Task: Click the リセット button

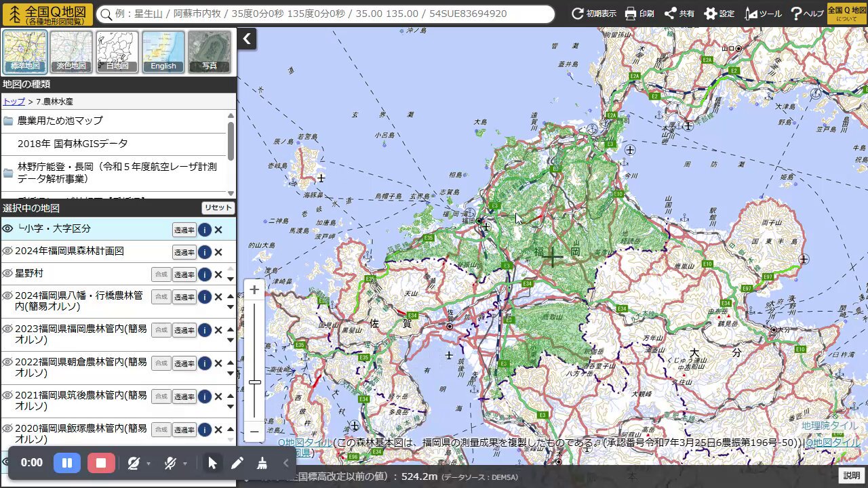Action: [x=218, y=208]
